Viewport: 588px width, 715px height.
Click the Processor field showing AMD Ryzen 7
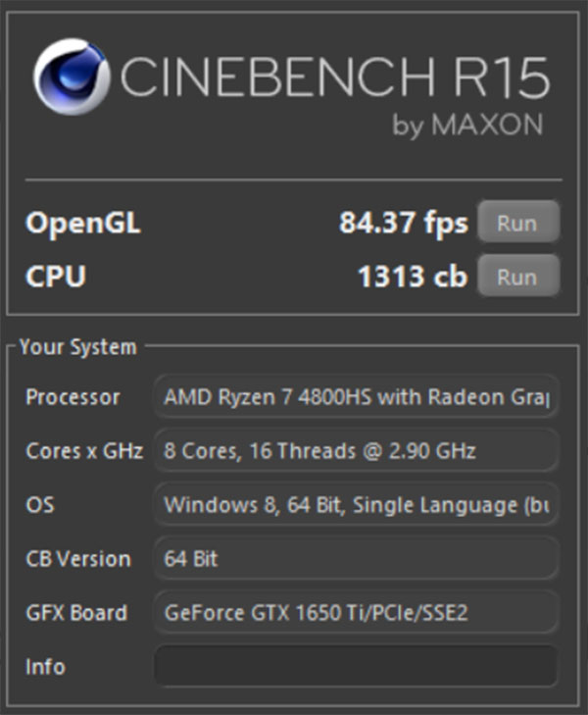[x=357, y=397]
